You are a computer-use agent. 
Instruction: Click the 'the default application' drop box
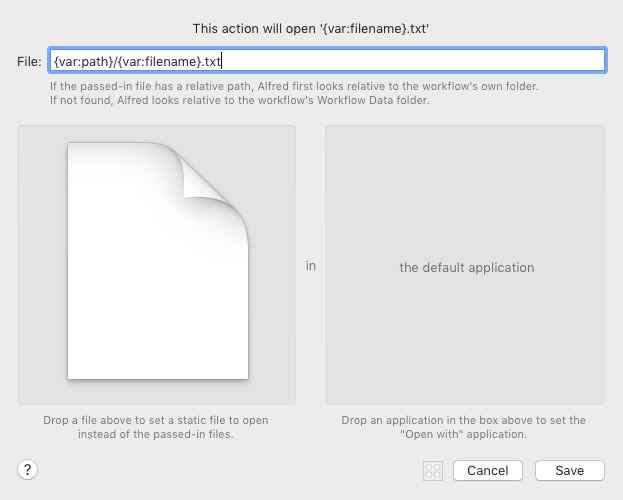tap(465, 265)
